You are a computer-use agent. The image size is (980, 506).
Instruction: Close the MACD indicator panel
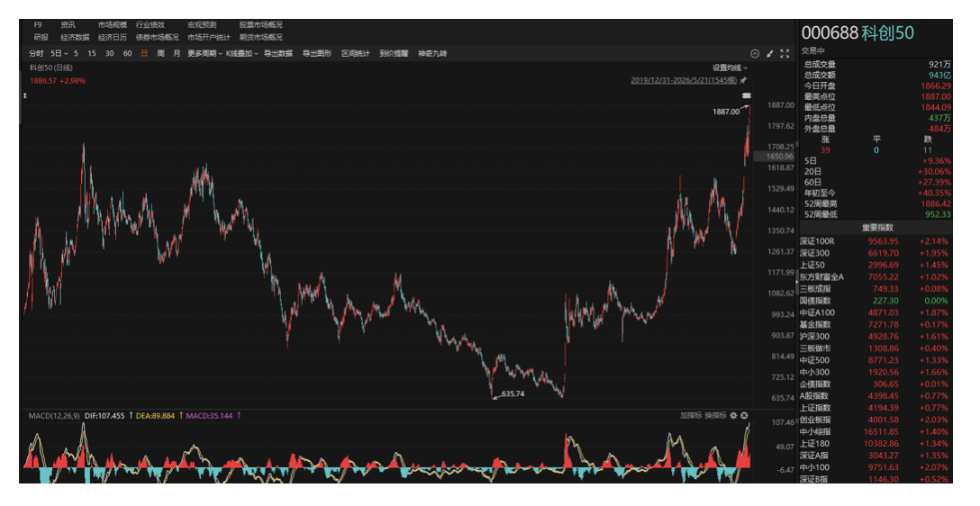(x=744, y=415)
